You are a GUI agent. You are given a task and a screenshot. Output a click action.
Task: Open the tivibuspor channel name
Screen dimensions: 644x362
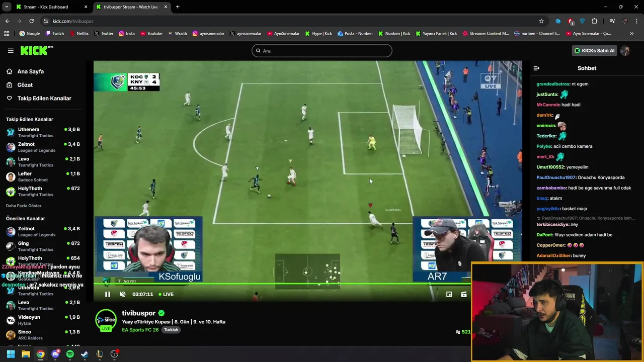point(138,313)
